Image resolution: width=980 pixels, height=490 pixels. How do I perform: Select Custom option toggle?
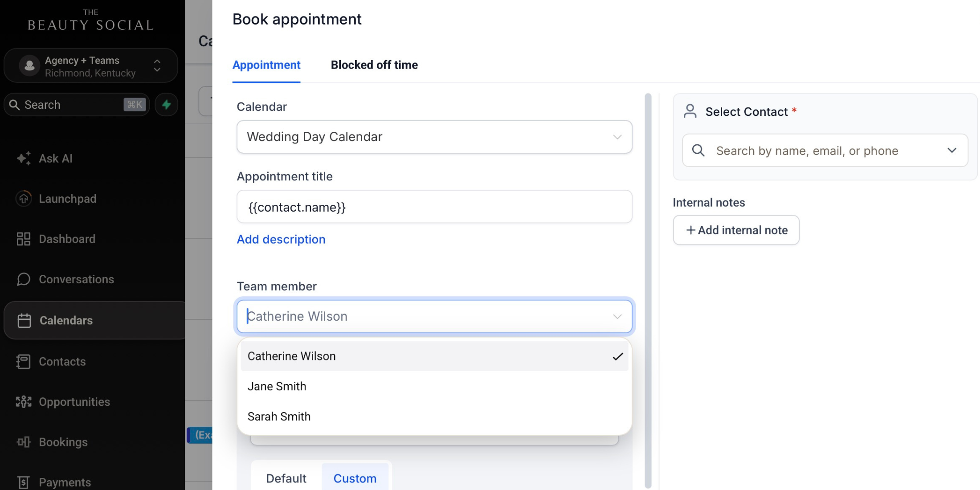(x=355, y=478)
